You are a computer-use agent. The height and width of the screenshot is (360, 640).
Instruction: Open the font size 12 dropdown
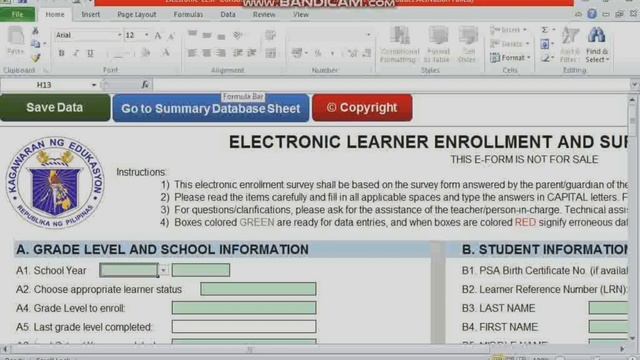[x=147, y=36]
